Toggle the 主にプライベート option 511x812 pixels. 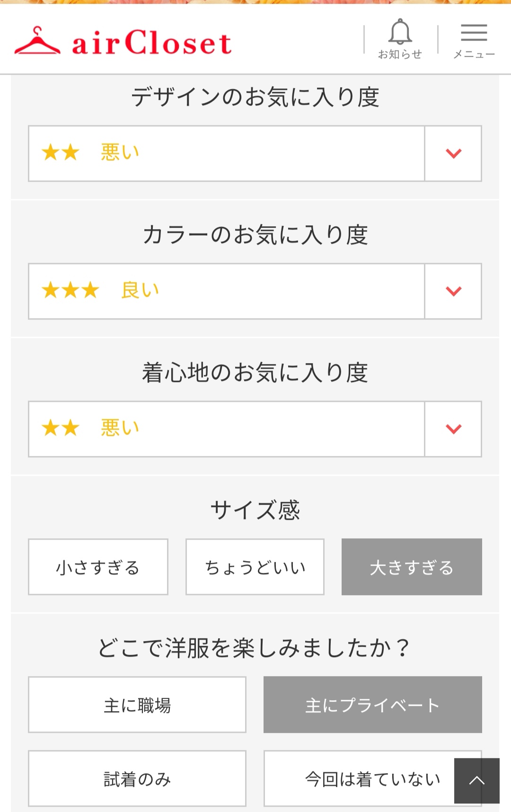[x=372, y=705]
